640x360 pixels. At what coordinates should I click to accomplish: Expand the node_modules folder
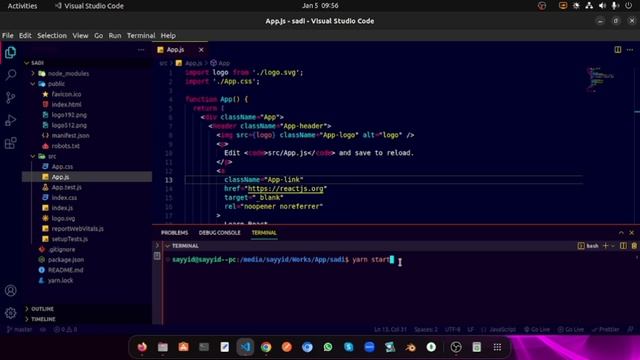[x=87, y=73]
